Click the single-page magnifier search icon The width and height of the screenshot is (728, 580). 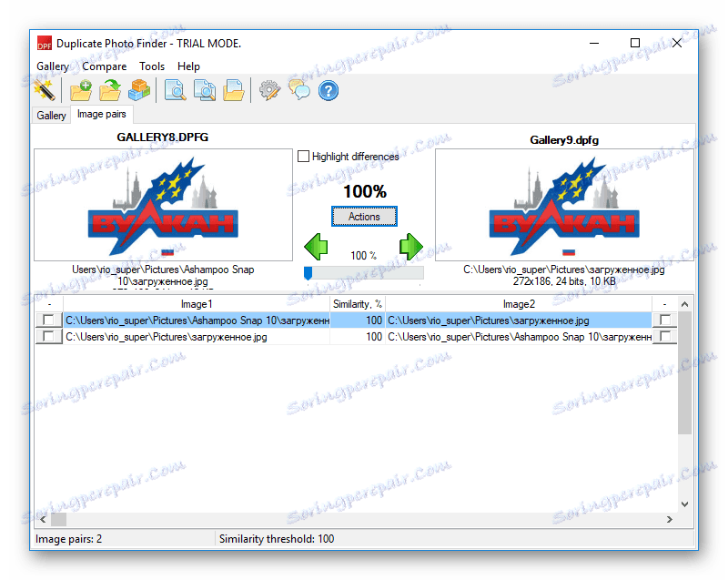175,90
